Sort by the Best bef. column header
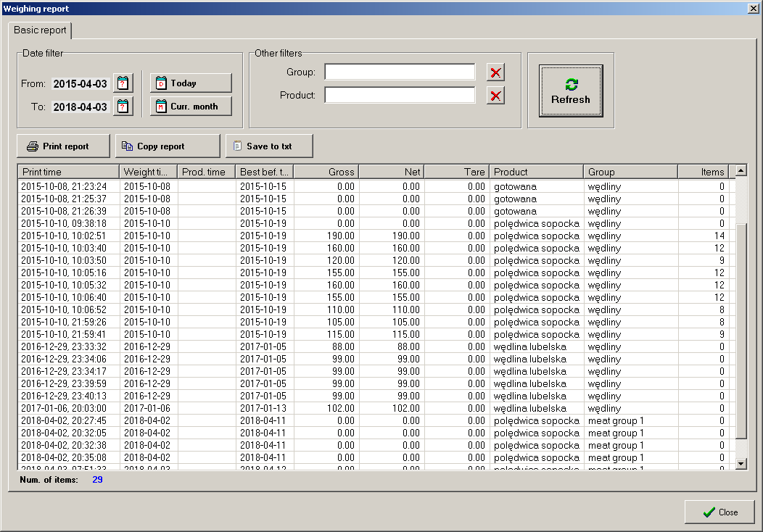 point(265,172)
